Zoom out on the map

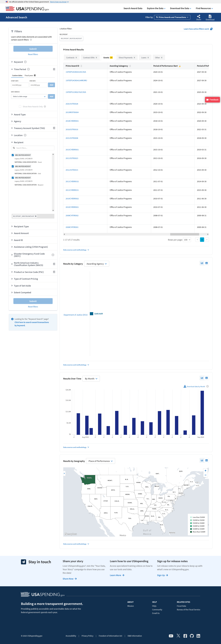click(x=206, y=475)
